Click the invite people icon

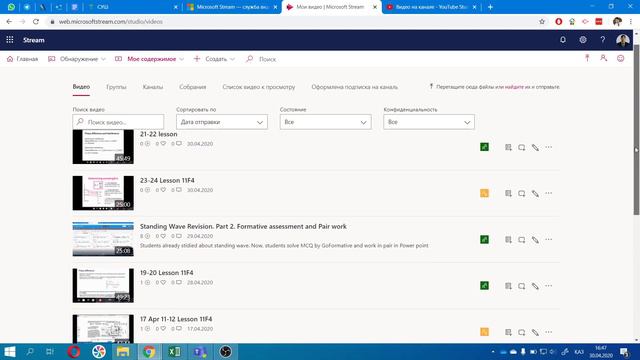[604, 58]
